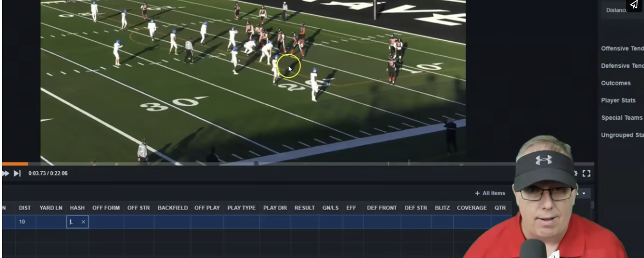Open the Outcomes stats group
644x258 pixels.
pyautogui.click(x=616, y=83)
